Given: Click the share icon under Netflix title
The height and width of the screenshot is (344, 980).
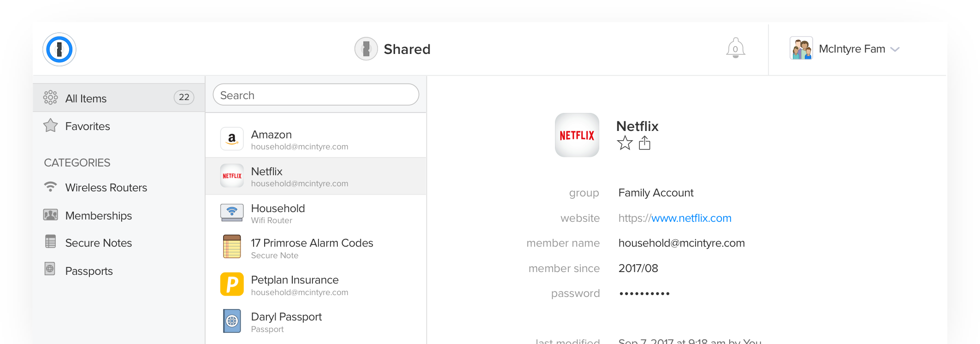Looking at the screenshot, I should (644, 143).
